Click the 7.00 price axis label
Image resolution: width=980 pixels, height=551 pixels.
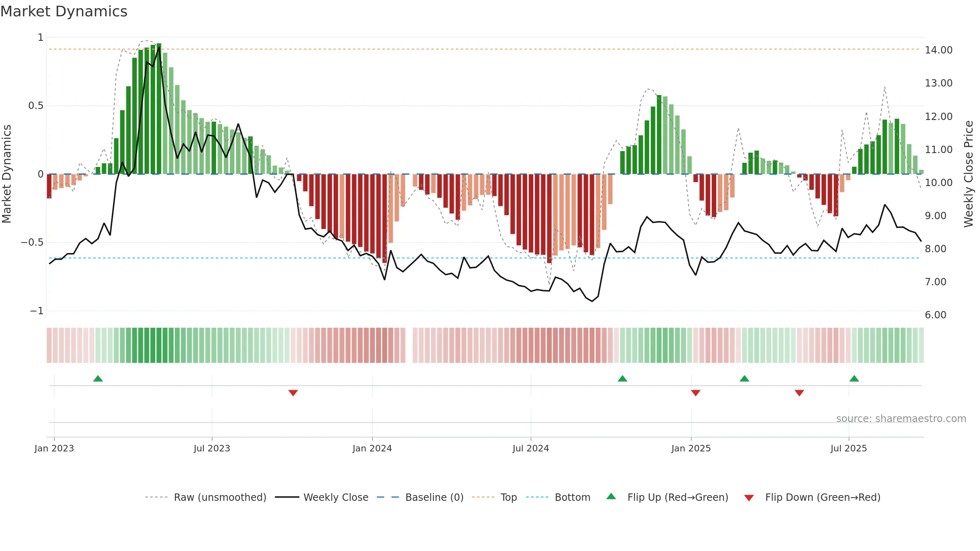point(935,282)
